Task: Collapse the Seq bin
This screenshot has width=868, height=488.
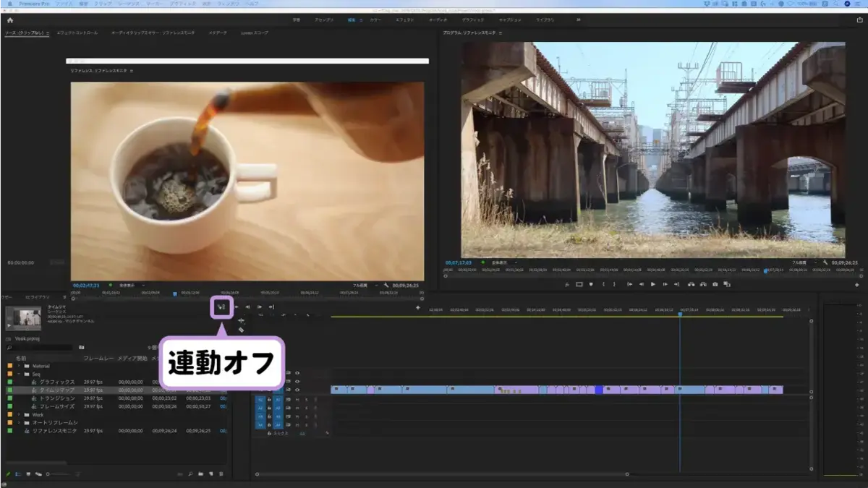Action: tap(19, 374)
